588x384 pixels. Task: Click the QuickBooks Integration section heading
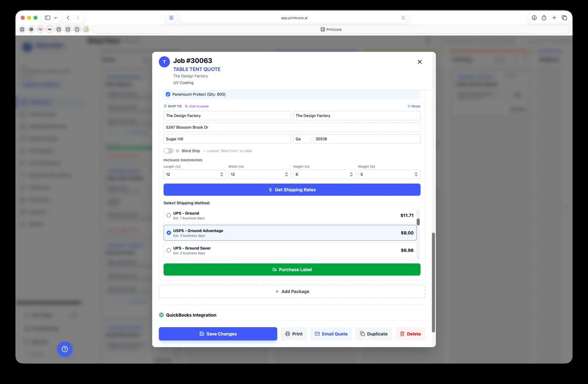191,315
